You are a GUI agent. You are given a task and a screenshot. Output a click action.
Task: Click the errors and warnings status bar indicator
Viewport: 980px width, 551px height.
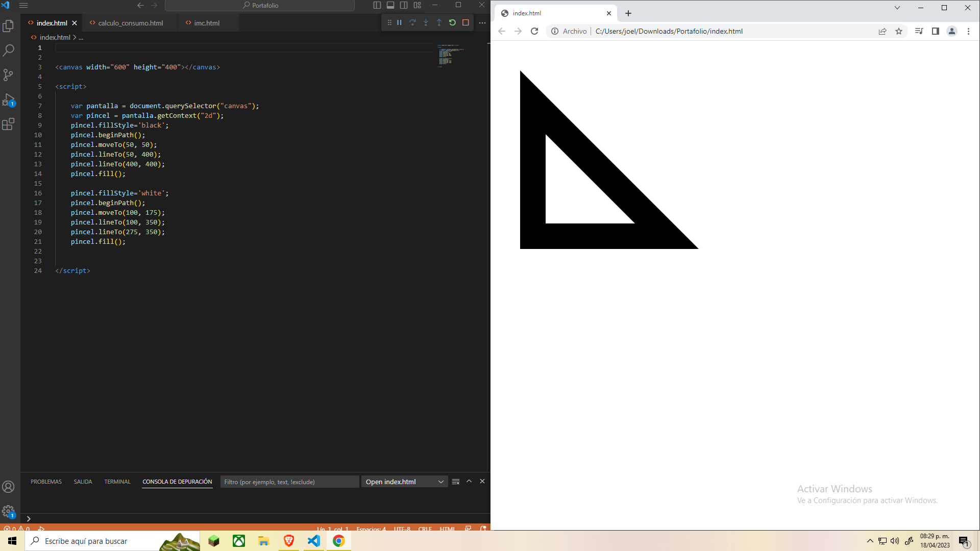(x=17, y=529)
